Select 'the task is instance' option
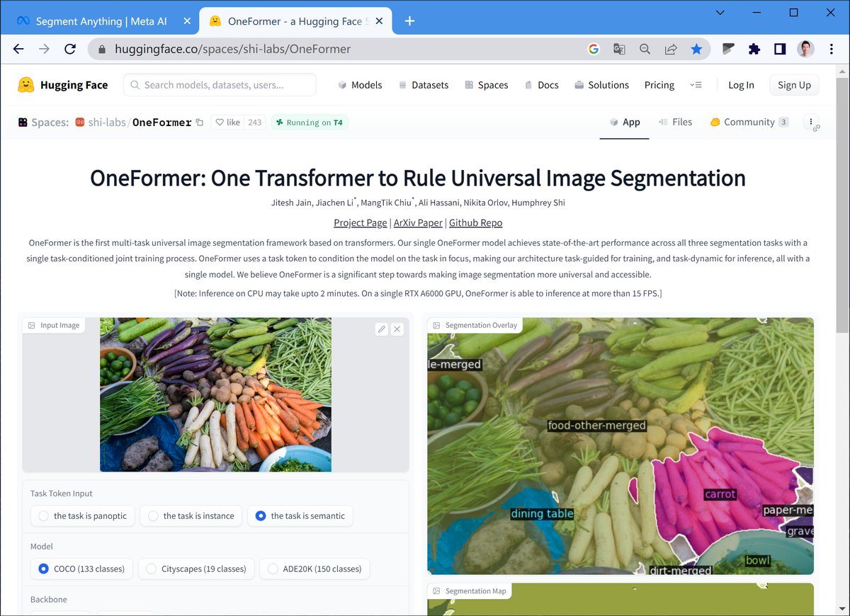 [x=191, y=515]
